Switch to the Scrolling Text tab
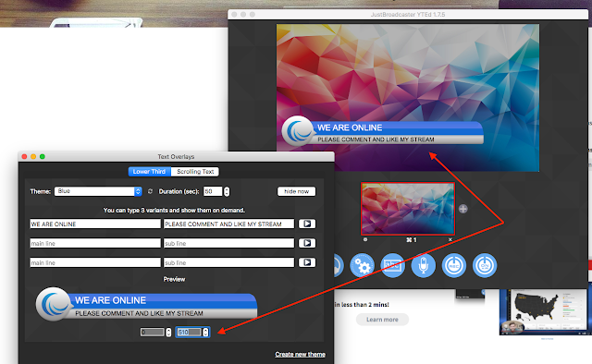This screenshot has width=592, height=364. (x=195, y=172)
